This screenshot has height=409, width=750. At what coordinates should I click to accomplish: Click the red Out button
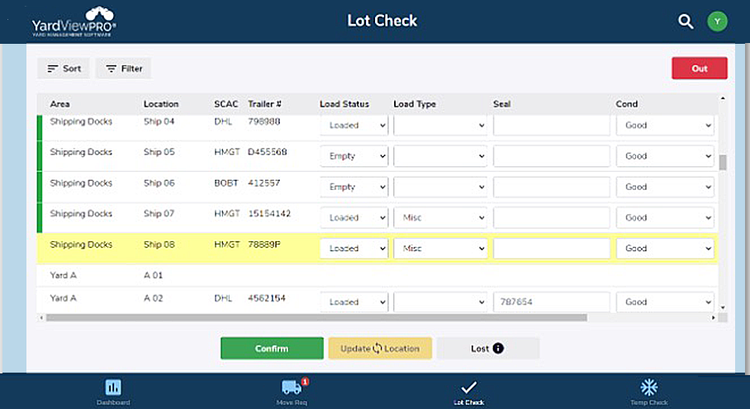click(699, 69)
